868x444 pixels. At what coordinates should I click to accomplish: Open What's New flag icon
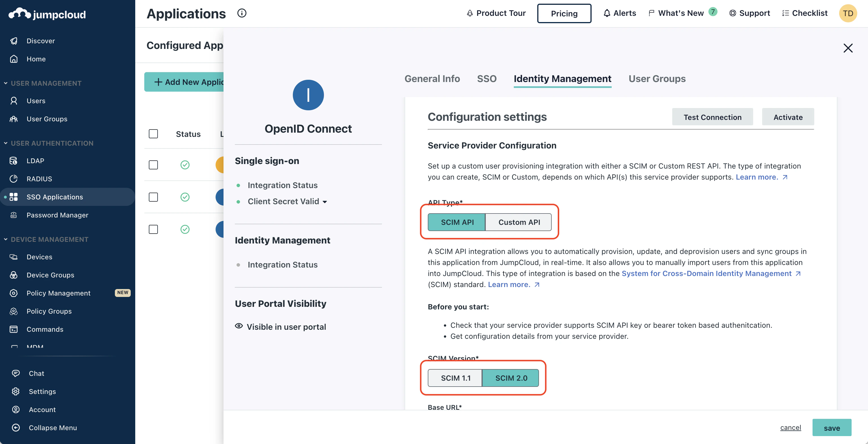click(651, 13)
